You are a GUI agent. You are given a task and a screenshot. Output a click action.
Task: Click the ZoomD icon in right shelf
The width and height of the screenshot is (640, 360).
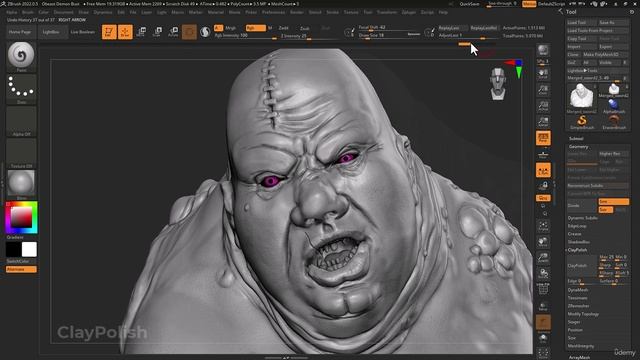pos(543,258)
